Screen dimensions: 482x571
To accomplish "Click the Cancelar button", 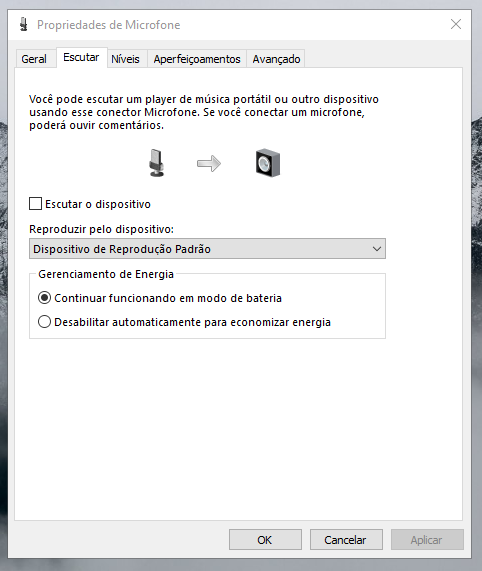I will point(346,539).
